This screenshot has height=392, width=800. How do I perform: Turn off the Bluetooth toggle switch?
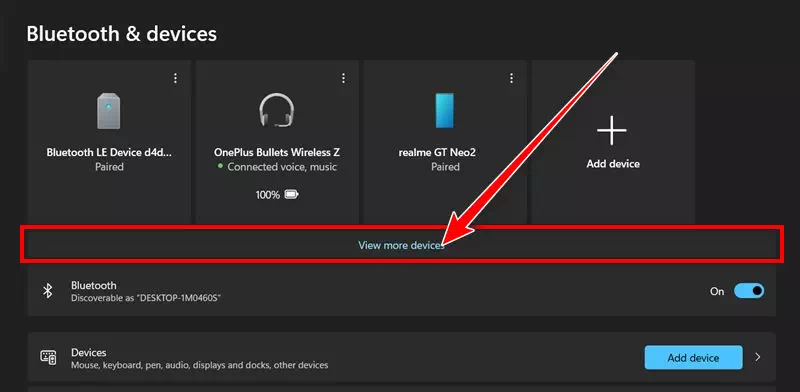click(x=749, y=291)
